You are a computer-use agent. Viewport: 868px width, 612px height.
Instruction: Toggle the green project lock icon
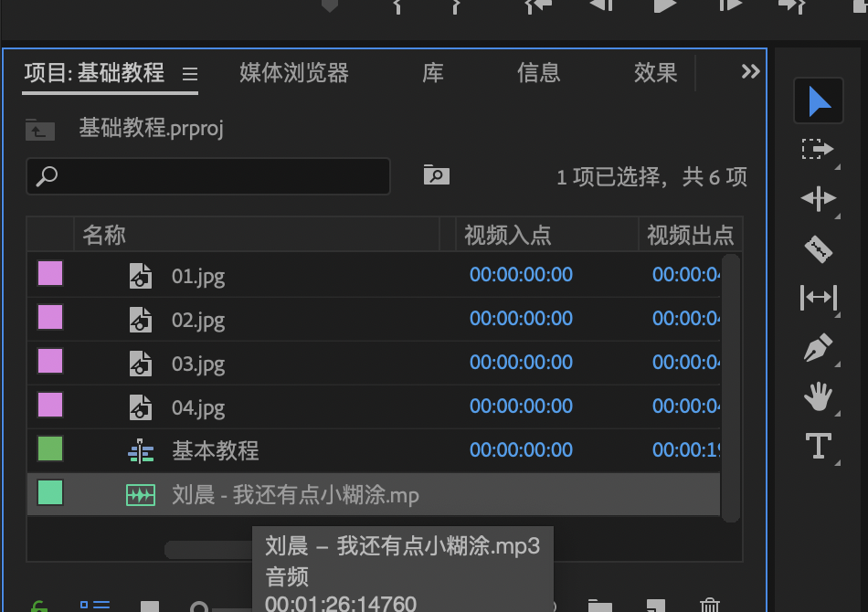click(38, 607)
